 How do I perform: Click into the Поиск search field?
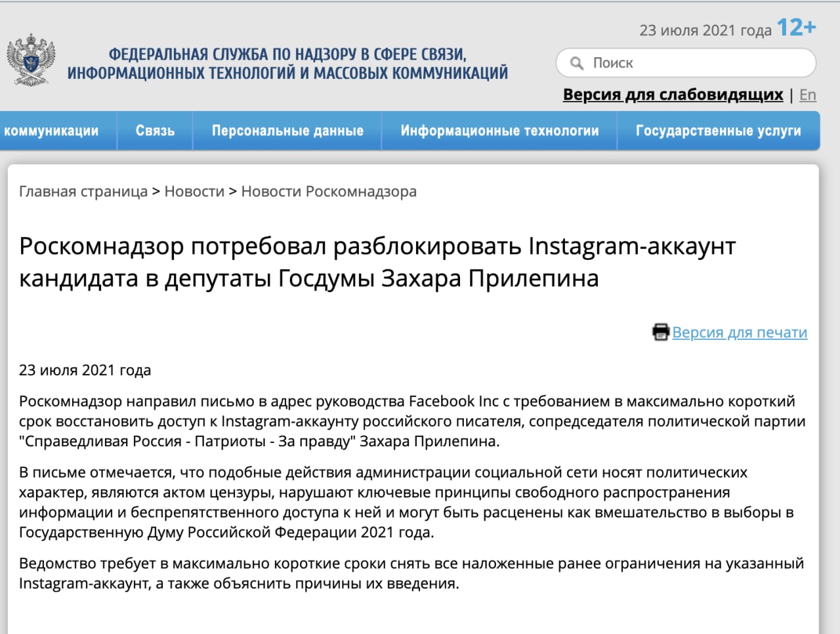point(686,63)
